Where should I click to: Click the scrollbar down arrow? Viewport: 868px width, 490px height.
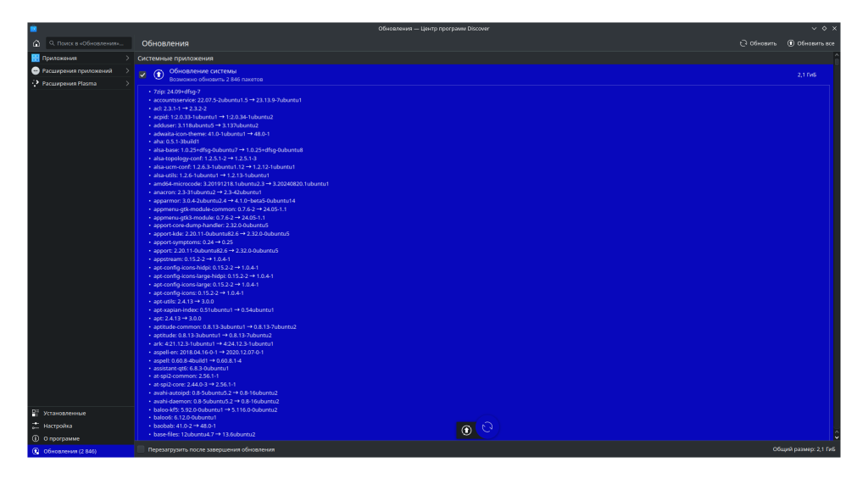[x=837, y=437]
